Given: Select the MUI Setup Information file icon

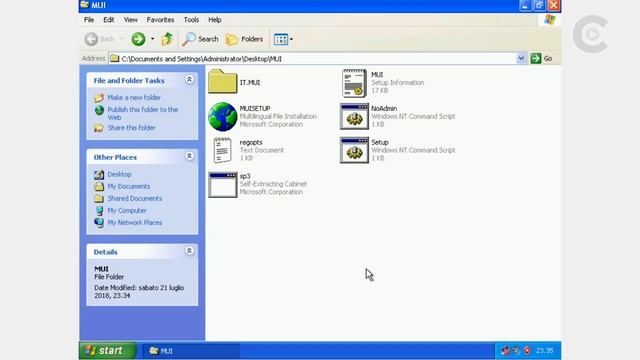Looking at the screenshot, I should 354,83.
